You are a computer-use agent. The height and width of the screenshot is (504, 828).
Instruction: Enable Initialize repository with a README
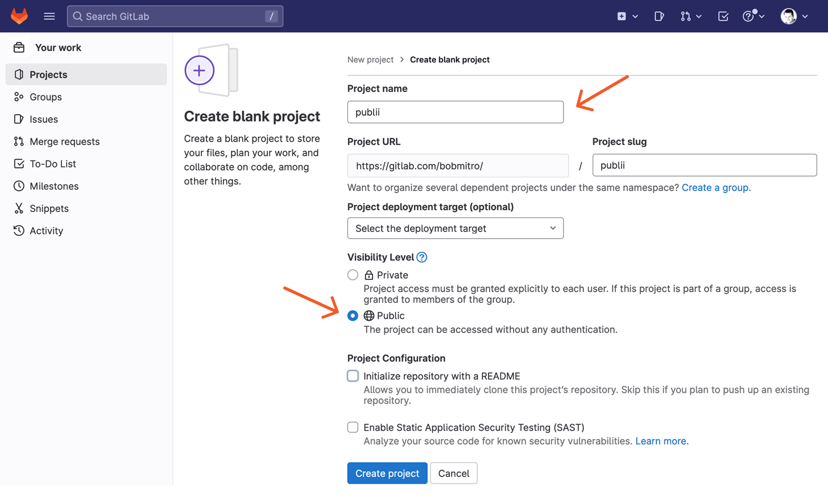[x=353, y=376]
